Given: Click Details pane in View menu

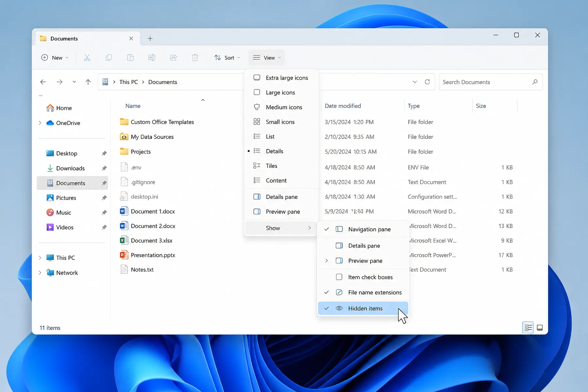Looking at the screenshot, I should pos(281,197).
